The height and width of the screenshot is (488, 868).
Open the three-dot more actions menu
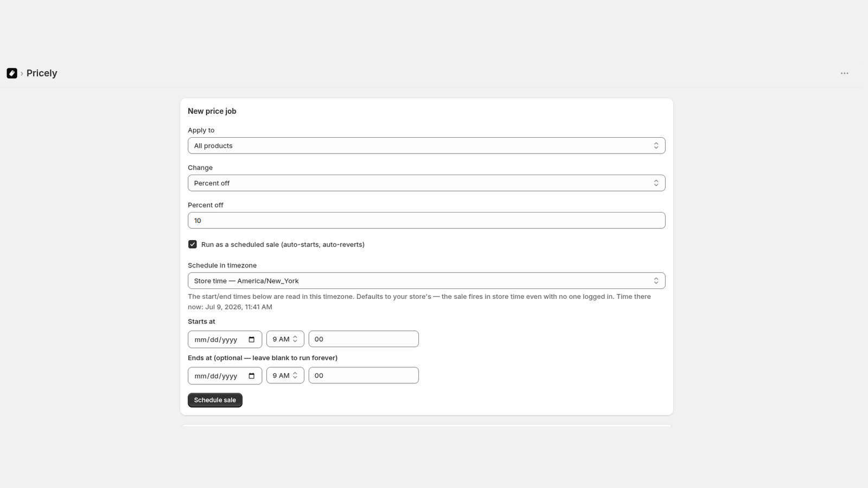coord(845,73)
